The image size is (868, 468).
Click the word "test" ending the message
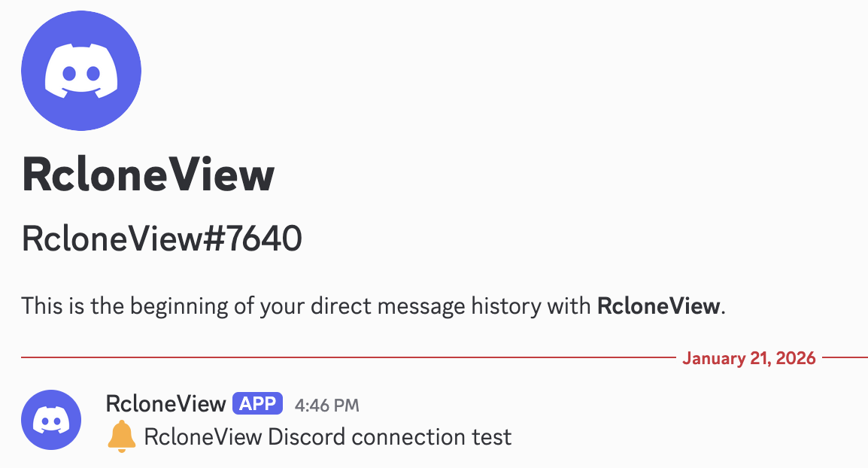tap(492, 437)
